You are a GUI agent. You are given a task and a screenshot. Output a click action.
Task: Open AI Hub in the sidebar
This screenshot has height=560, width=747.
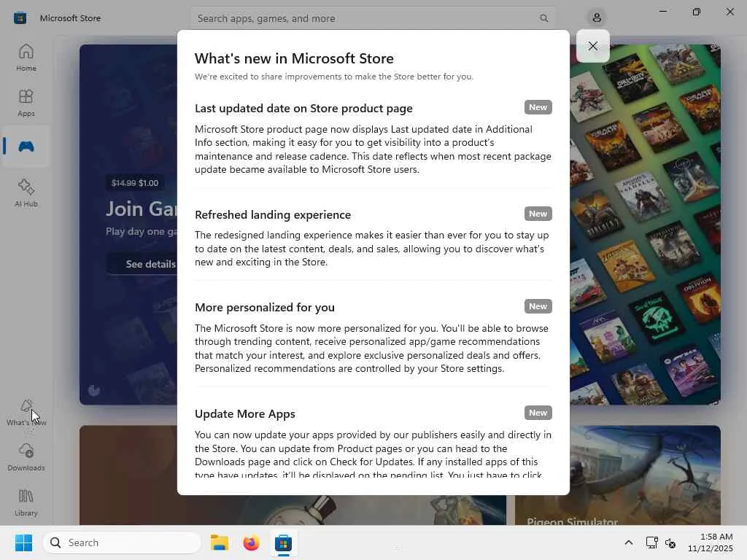[26, 192]
